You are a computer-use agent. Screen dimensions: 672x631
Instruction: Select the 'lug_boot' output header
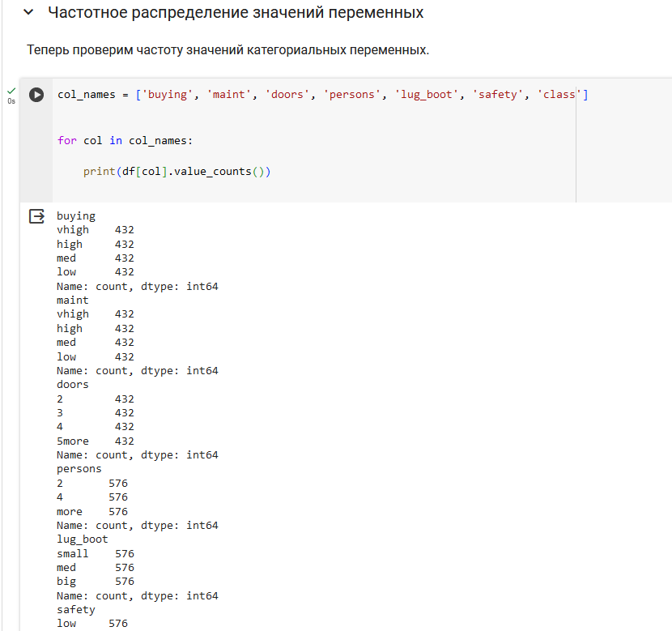pos(83,539)
